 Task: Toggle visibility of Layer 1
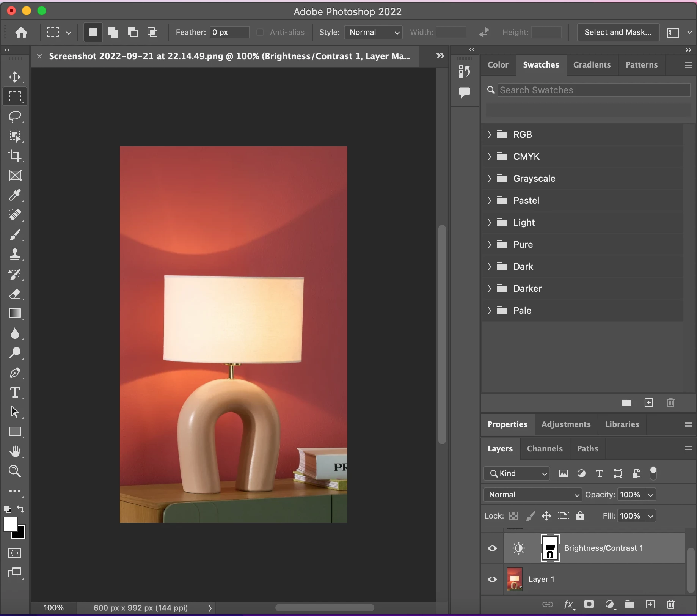(492, 579)
